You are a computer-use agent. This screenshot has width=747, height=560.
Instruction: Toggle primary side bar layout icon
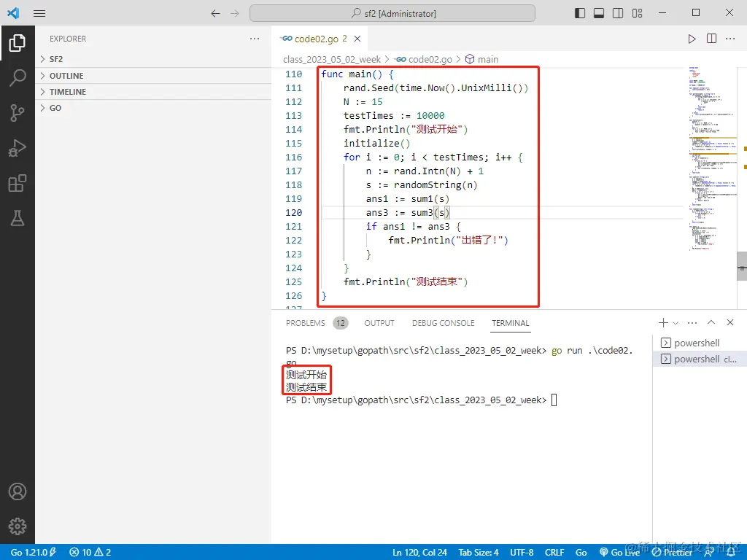point(580,13)
